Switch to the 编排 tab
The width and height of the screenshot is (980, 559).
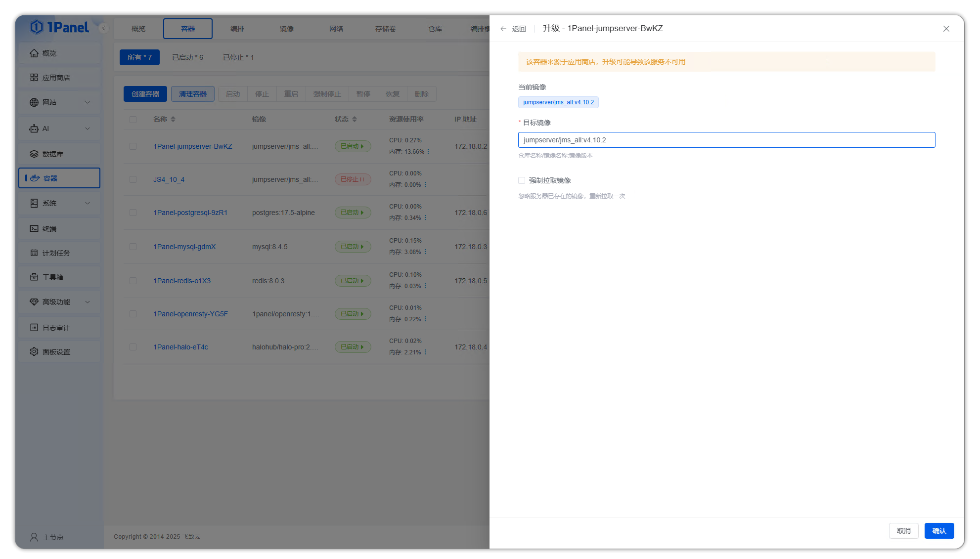[237, 29]
